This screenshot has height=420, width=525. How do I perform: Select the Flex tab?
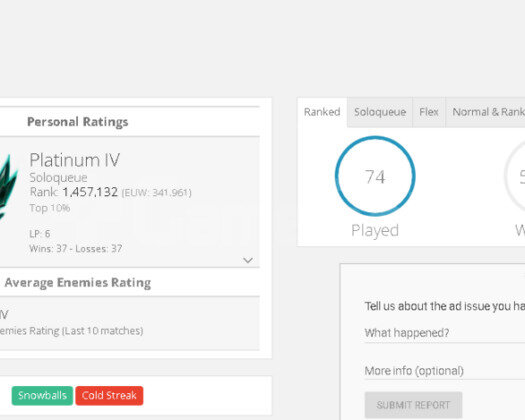coord(429,112)
